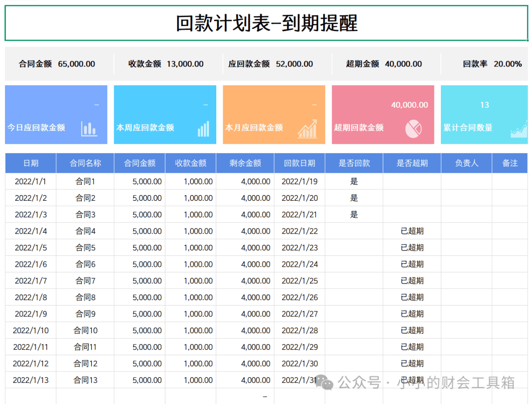Image resolution: width=532 pixels, height=404 pixels.
Task: Click the line trend icon on 累计合同数量 card
Action: tap(519, 130)
